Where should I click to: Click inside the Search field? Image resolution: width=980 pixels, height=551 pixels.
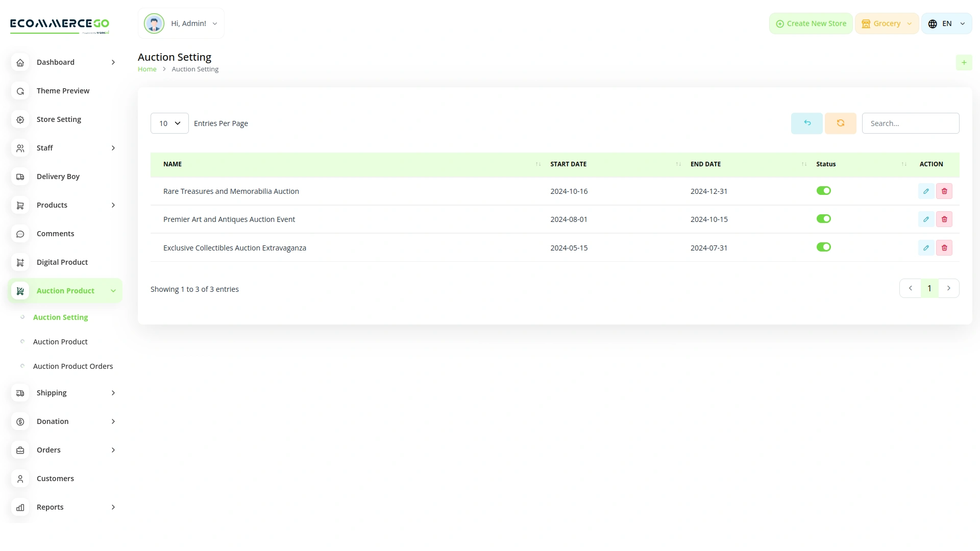[911, 123]
